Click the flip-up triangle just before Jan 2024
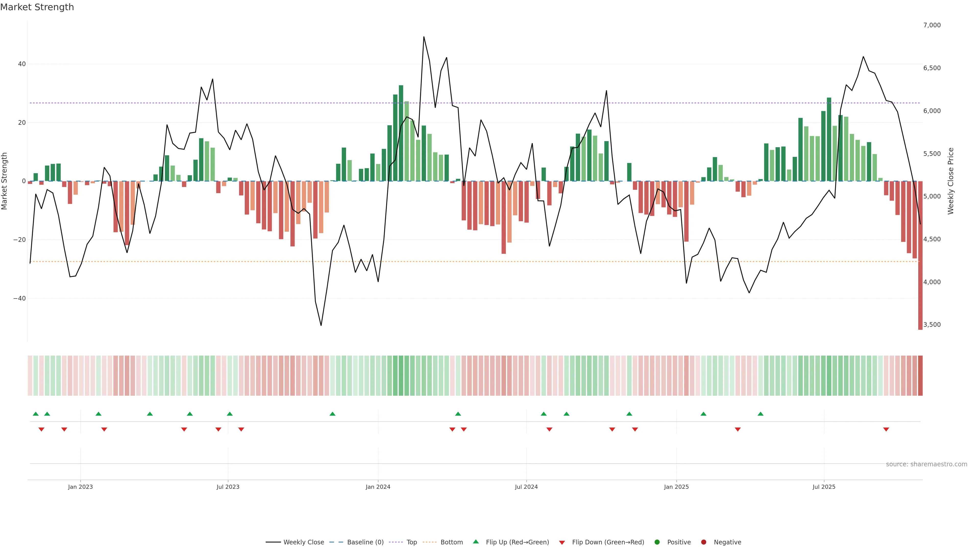 click(x=333, y=414)
